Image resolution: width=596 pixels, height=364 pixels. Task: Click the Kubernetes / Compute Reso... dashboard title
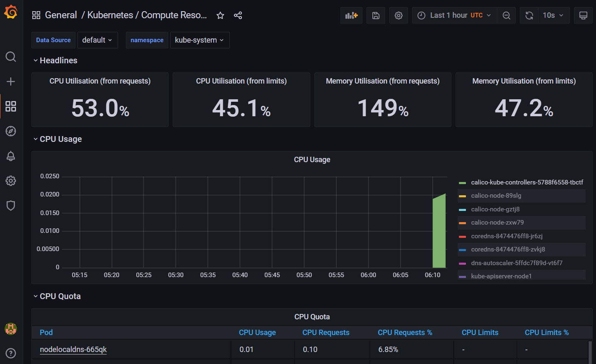(x=147, y=15)
